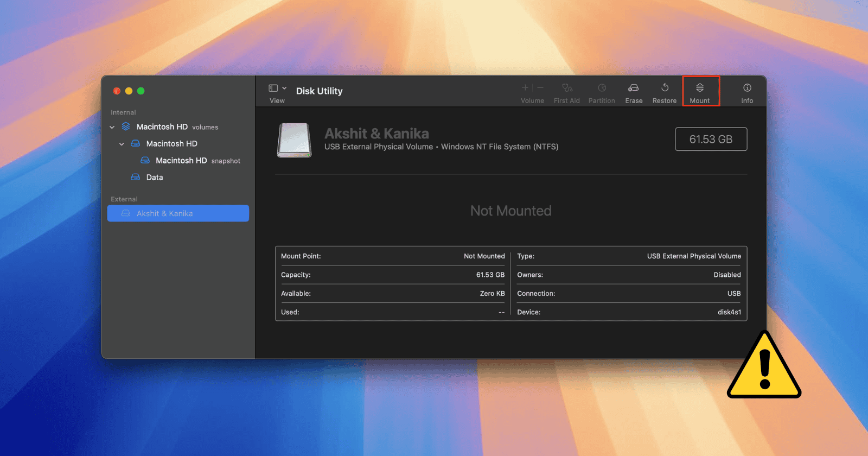This screenshot has height=456, width=868.
Task: Select the Data volume in sidebar
Action: pyautogui.click(x=154, y=178)
